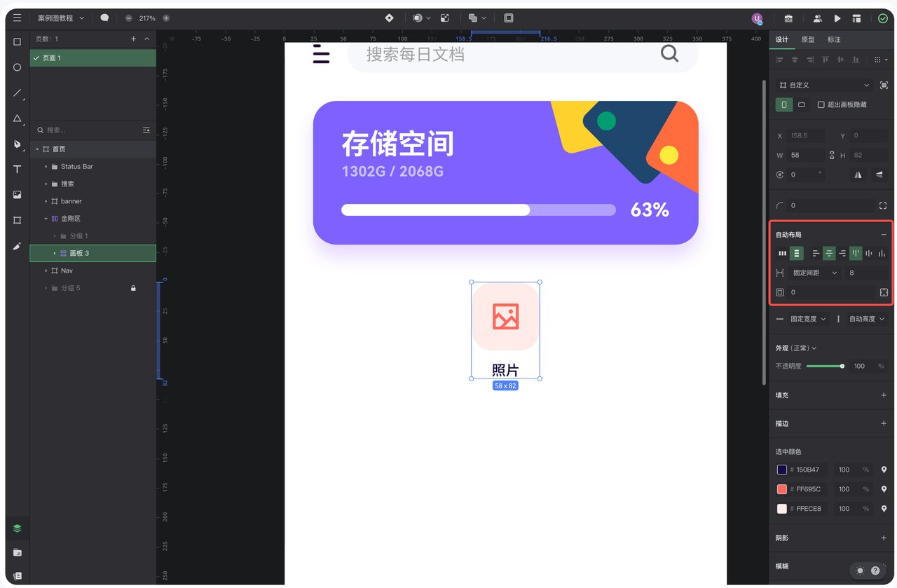
Task: Switch to the 原型 tab
Action: [x=808, y=40]
